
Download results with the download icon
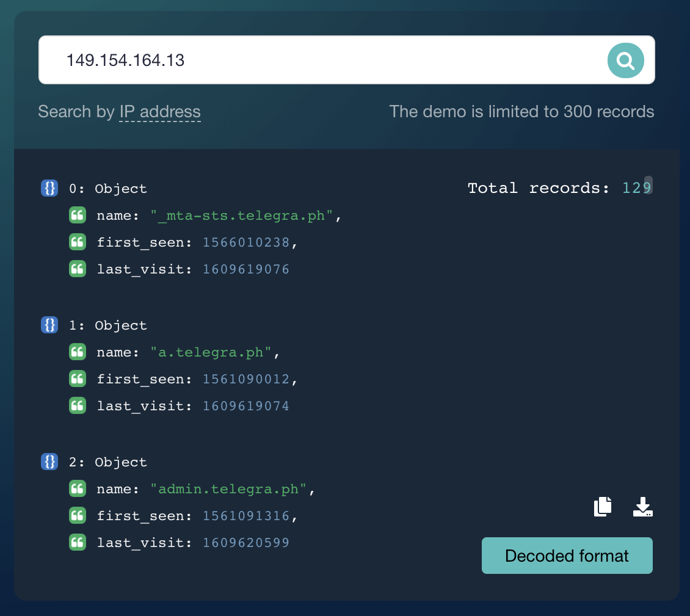(642, 507)
